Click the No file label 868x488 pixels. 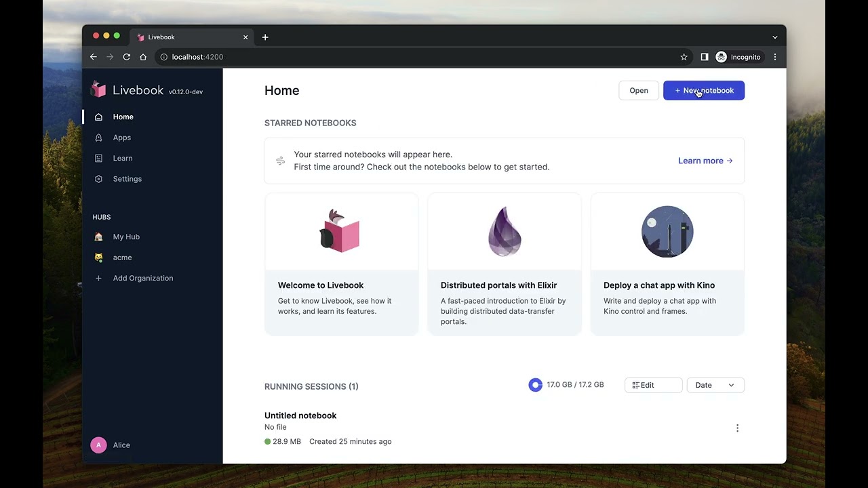[x=275, y=427]
